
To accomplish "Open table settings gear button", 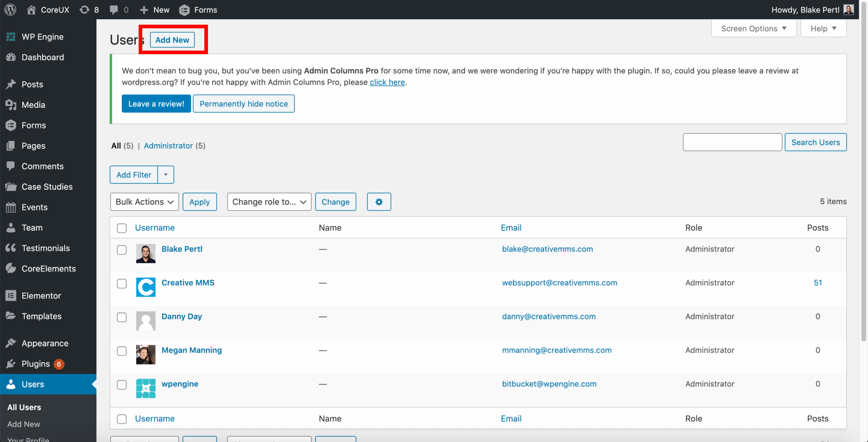I will (379, 202).
